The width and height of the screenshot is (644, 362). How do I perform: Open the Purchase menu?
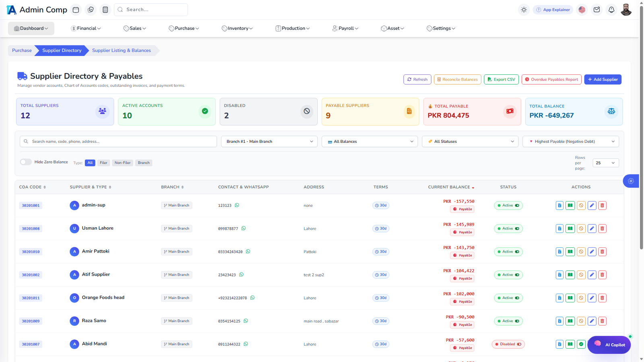[184, 29]
